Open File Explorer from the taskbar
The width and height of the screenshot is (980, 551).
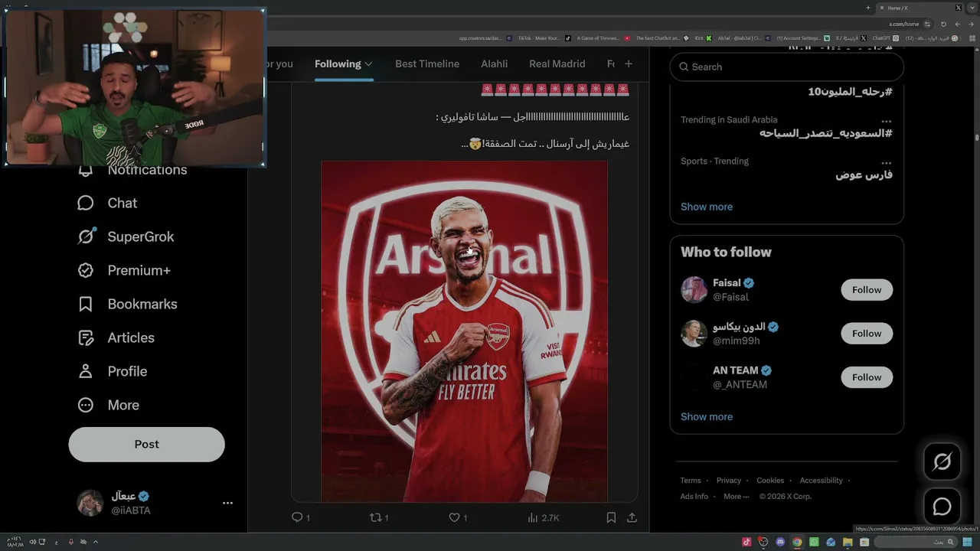click(x=848, y=542)
